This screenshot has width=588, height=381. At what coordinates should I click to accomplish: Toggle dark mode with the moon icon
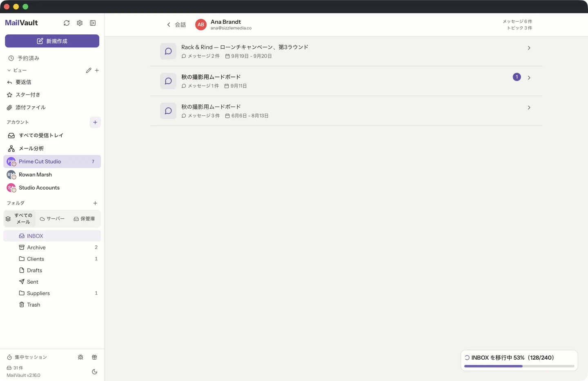point(94,372)
